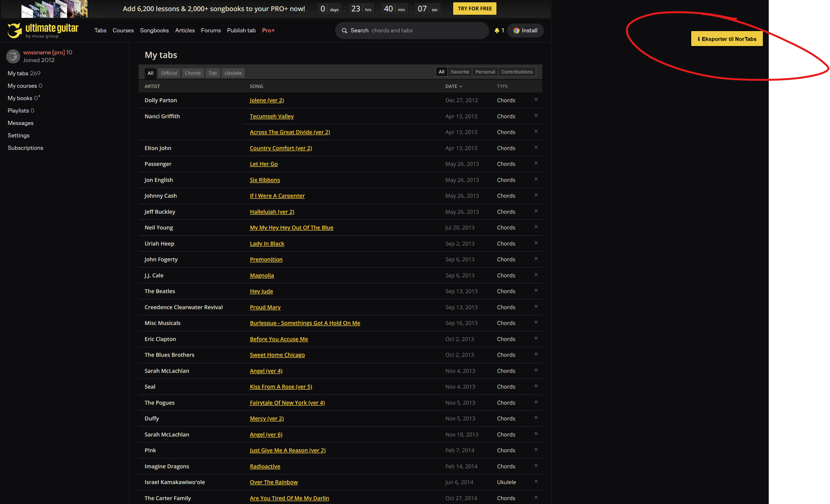This screenshot has width=830, height=504.
Task: Click the wossname [pro] username
Action: 44,53
